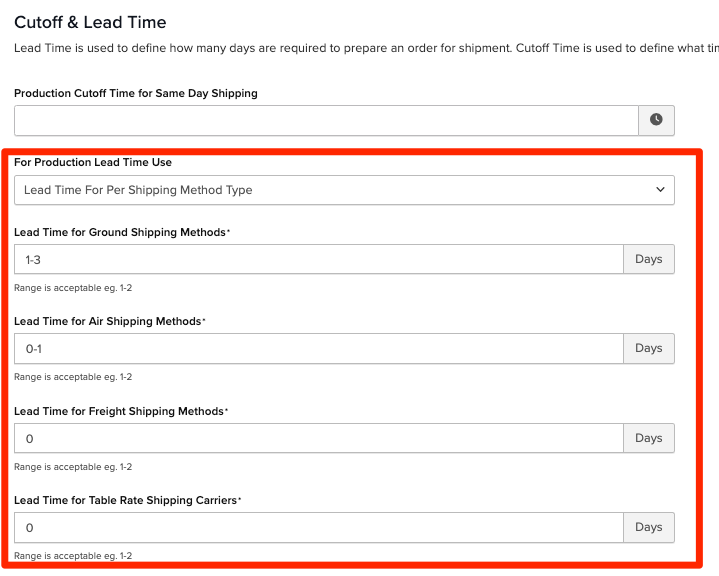The image size is (719, 576).
Task: Click the range hint text below Ground Shipping field
Action: pos(73,287)
